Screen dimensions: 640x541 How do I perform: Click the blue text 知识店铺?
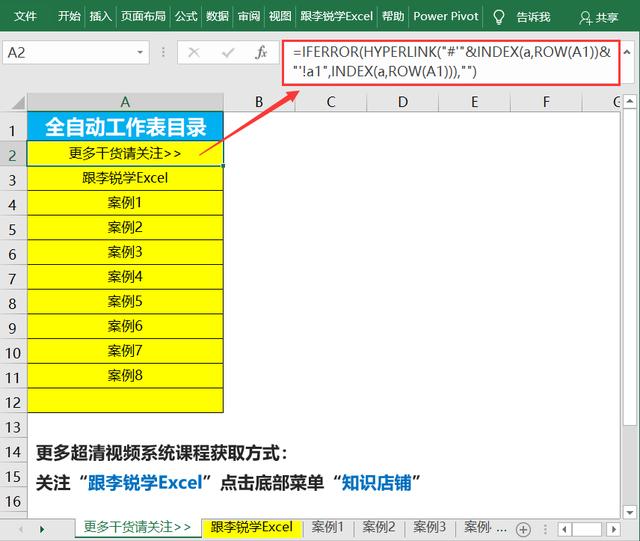[376, 483]
